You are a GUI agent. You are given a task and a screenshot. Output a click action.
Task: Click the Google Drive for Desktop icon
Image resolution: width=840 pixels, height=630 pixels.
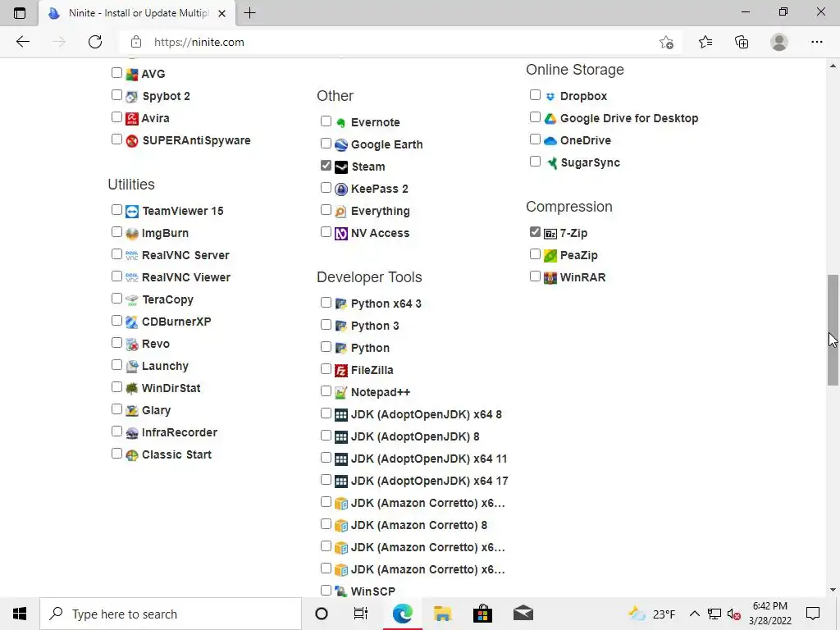(550, 118)
